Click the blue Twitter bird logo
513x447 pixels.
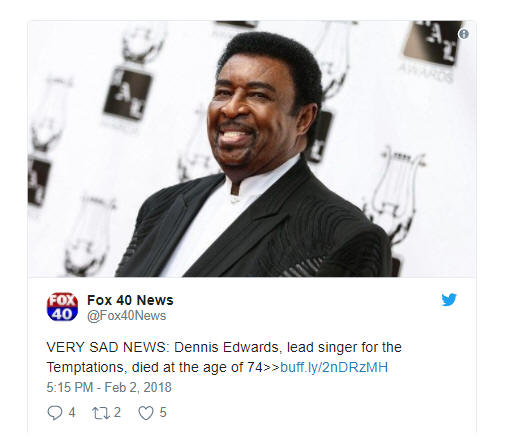[x=449, y=300]
